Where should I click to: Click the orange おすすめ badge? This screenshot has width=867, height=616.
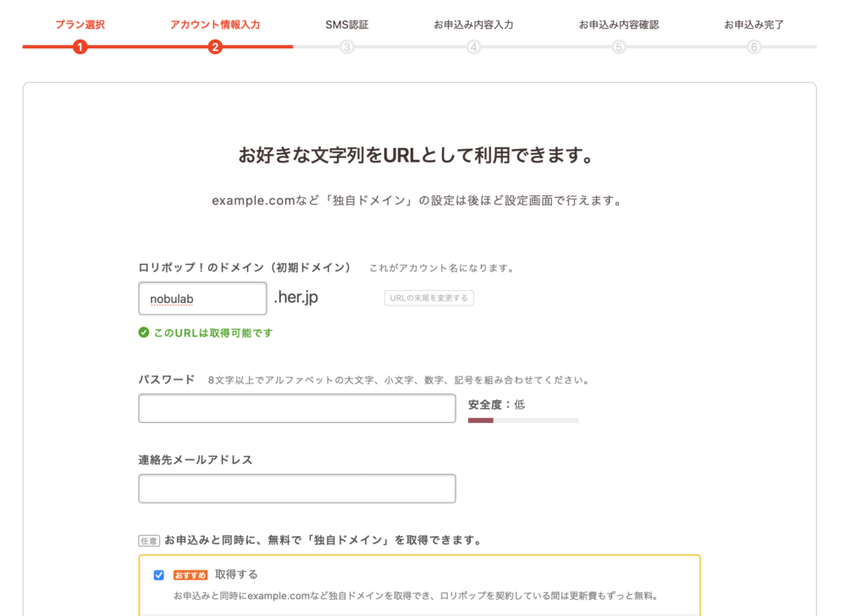point(191,575)
